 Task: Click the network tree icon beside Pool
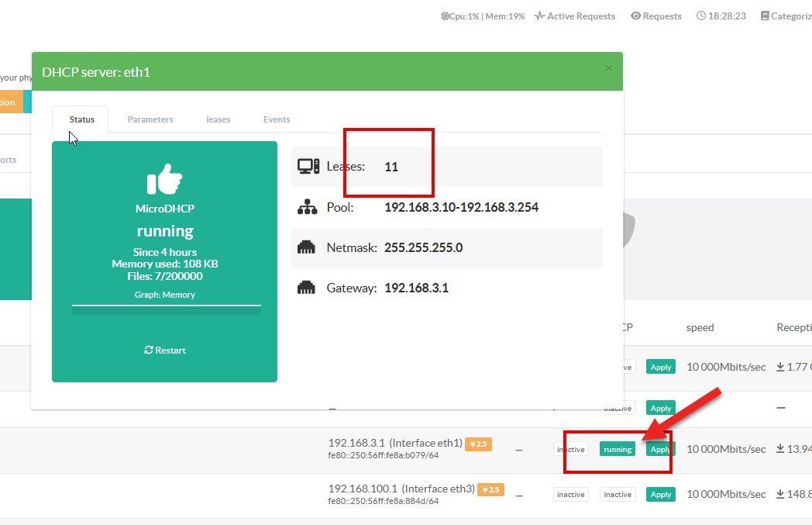pos(308,207)
